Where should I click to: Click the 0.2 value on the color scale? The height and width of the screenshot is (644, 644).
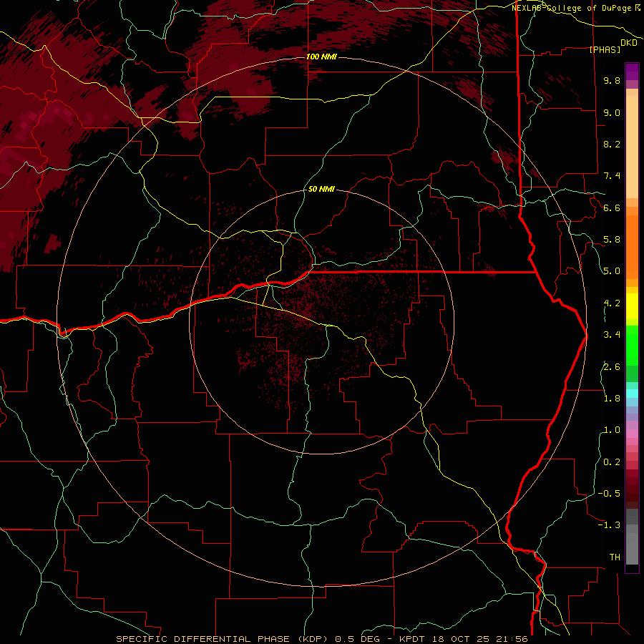click(x=612, y=462)
